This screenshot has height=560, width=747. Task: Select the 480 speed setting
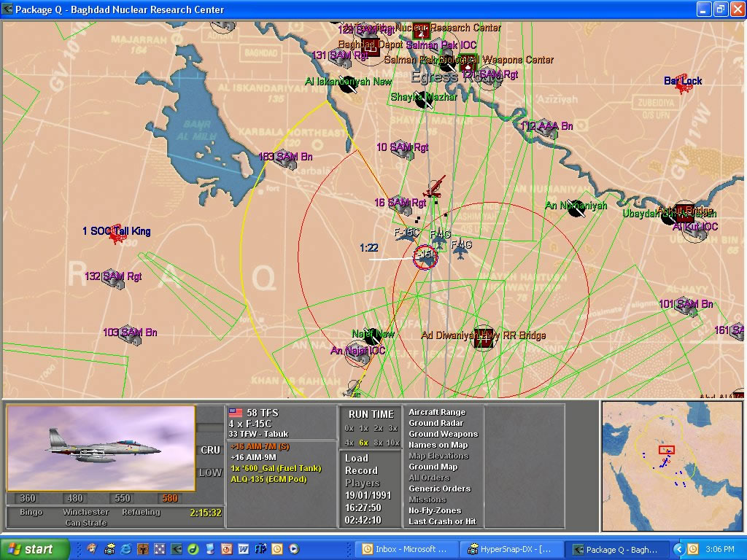pos(74,499)
